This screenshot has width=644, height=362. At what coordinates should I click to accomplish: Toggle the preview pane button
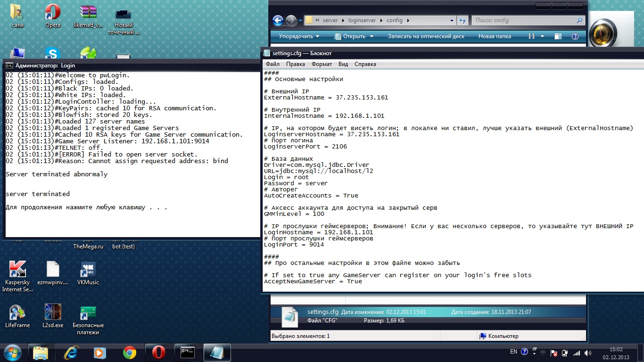(558, 36)
